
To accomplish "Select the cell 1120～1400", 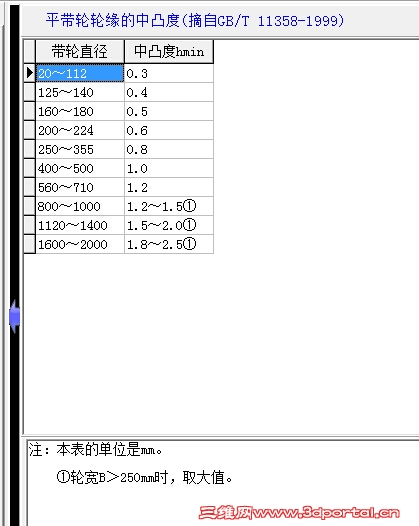I will tap(80, 225).
